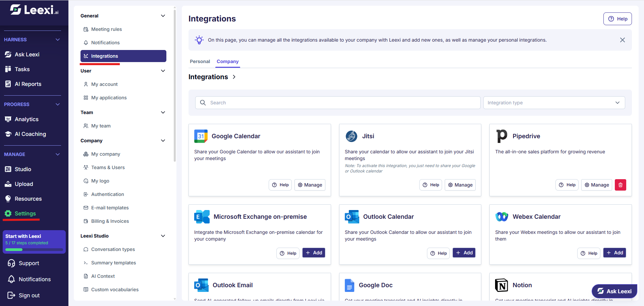644x306 pixels.
Task: Open AI Coaching page
Action: (x=25, y=134)
